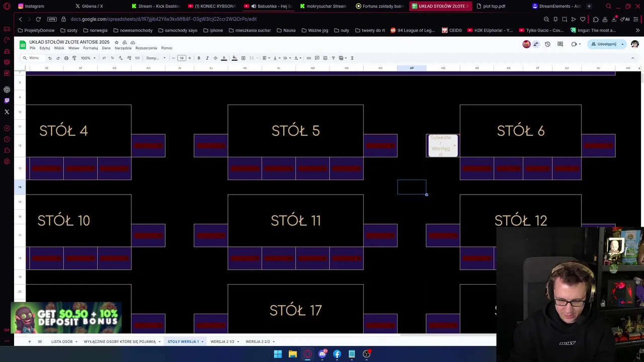The image size is (644, 362).
Task: Open the functions sigma icon
Action: (x=352, y=58)
